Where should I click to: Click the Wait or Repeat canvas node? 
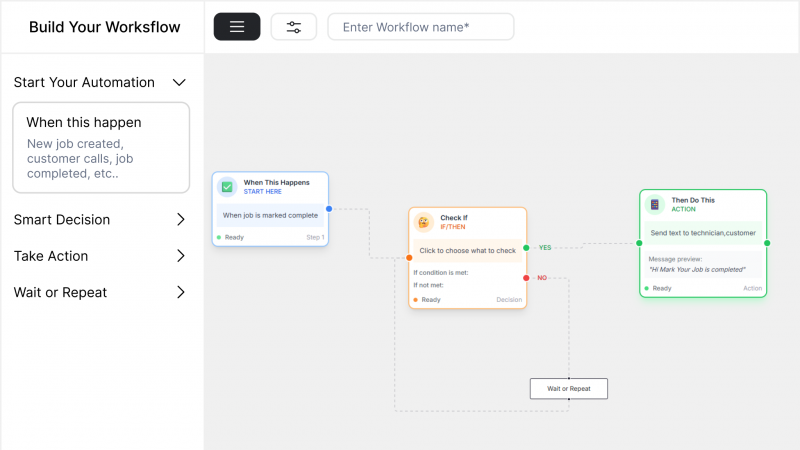(x=568, y=388)
